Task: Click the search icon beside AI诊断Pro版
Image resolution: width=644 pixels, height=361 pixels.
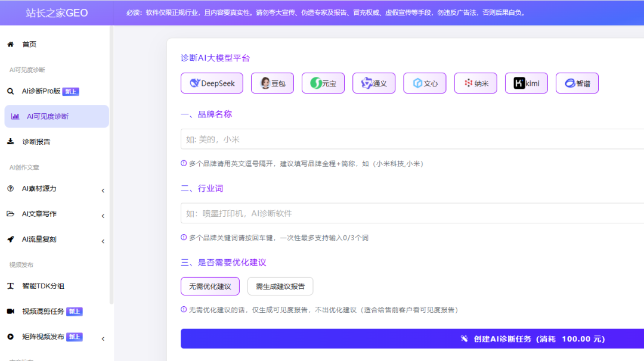Action: point(11,91)
